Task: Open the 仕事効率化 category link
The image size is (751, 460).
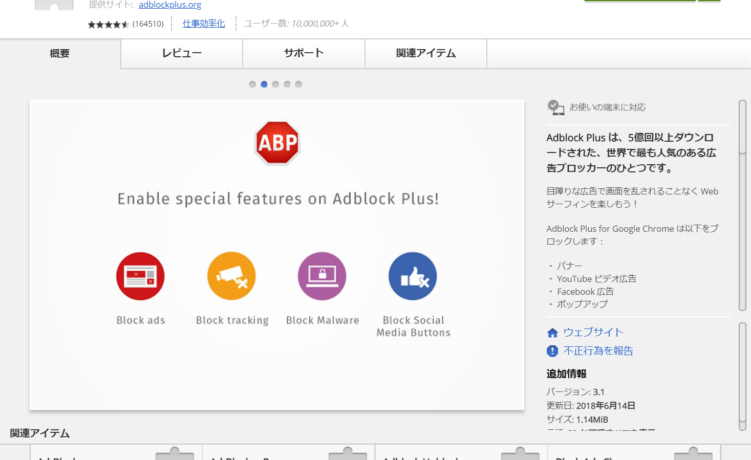Action: click(204, 23)
